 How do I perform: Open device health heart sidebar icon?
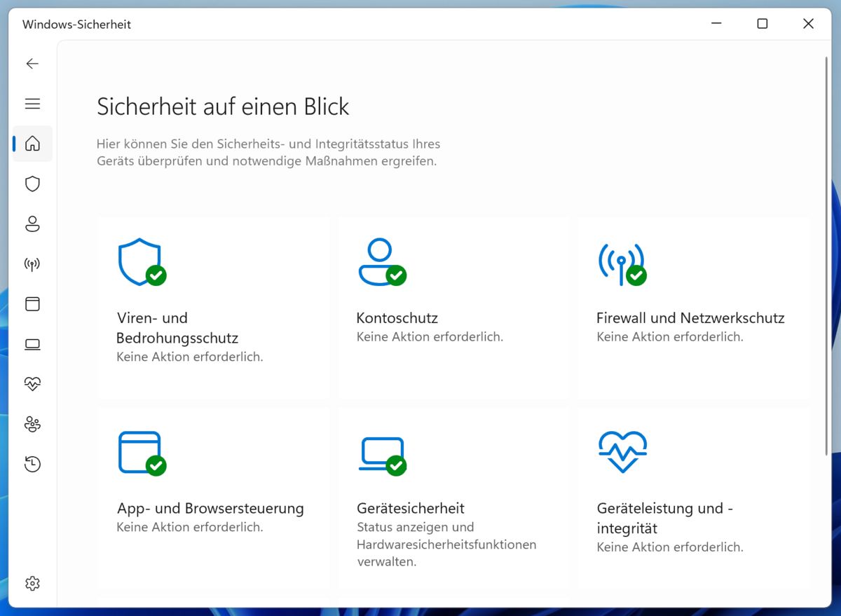pyautogui.click(x=32, y=384)
